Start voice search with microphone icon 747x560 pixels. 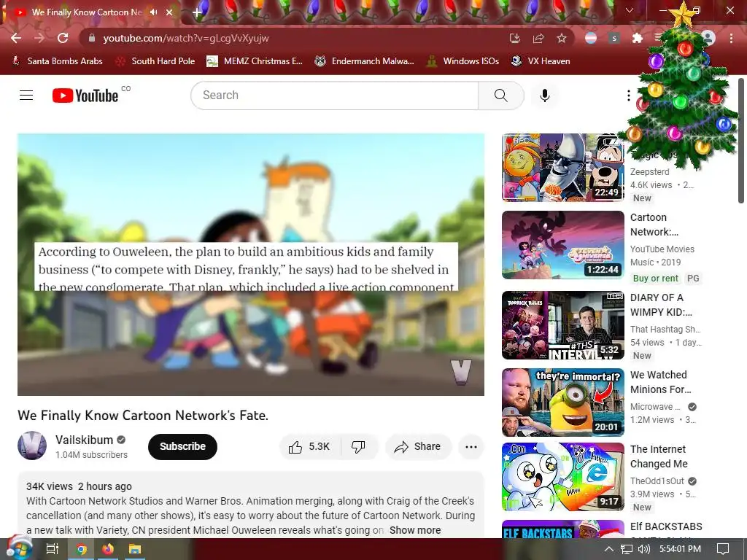point(544,96)
